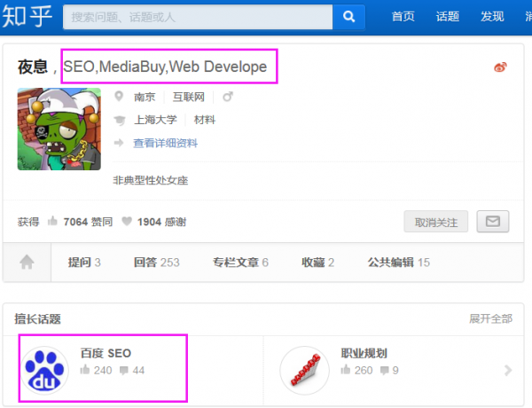Open the 话题 navigation item

[448, 16]
